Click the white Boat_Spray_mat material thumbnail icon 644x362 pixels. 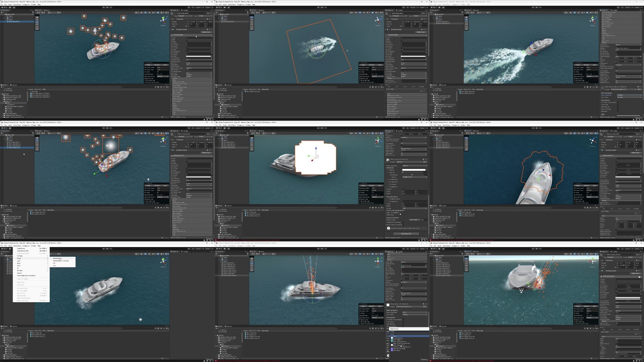pyautogui.click(x=388, y=305)
